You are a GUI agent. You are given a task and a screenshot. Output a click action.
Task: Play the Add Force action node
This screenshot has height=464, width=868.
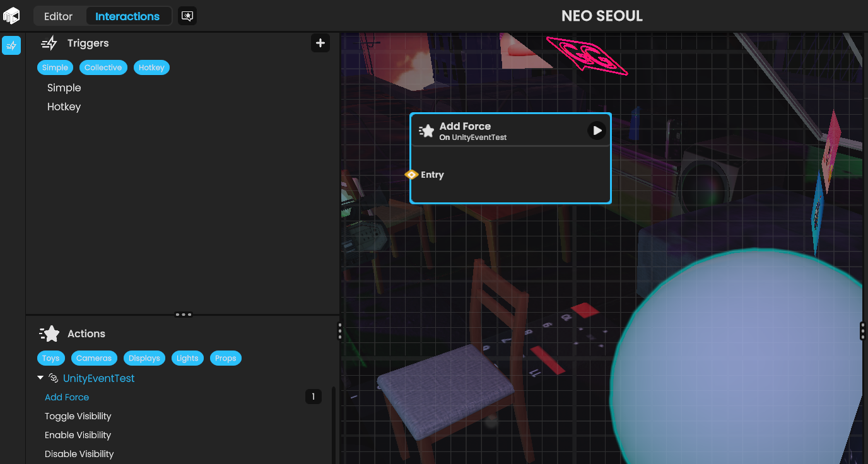(x=596, y=130)
